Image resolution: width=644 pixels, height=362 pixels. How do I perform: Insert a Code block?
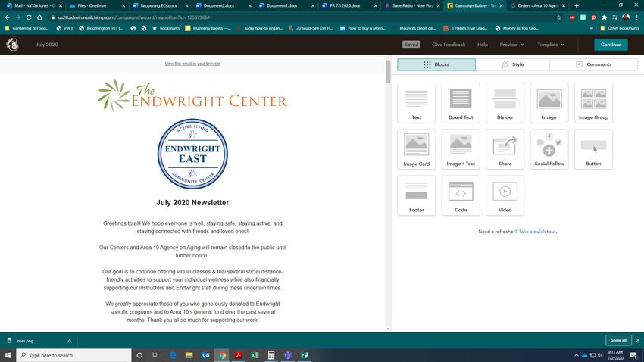[x=461, y=195]
